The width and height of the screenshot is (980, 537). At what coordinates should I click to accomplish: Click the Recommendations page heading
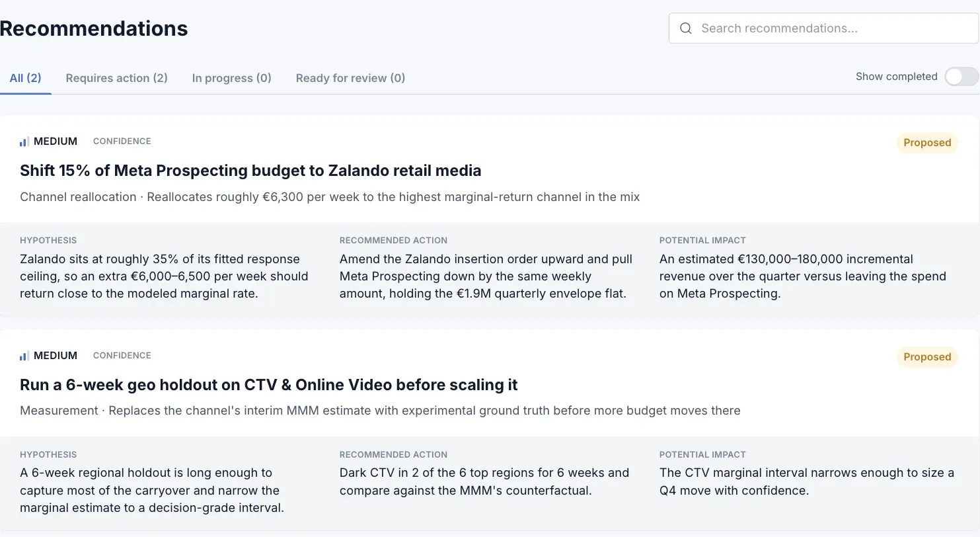click(94, 28)
